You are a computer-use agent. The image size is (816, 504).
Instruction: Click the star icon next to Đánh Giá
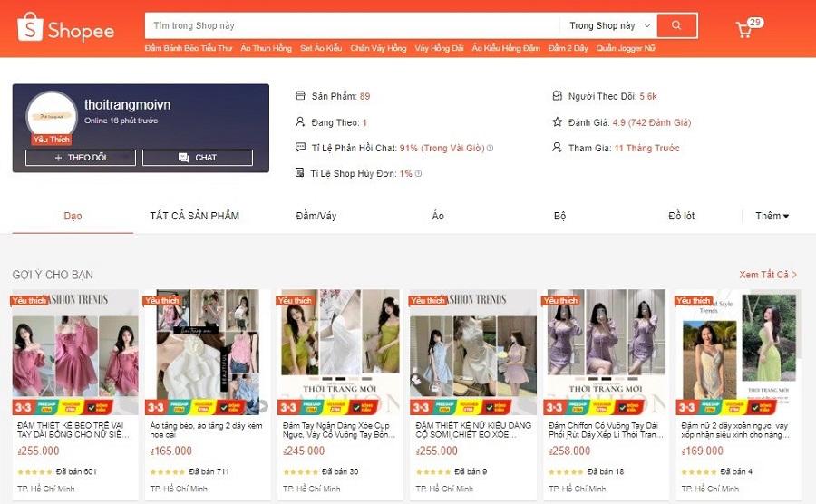pyautogui.click(x=557, y=121)
